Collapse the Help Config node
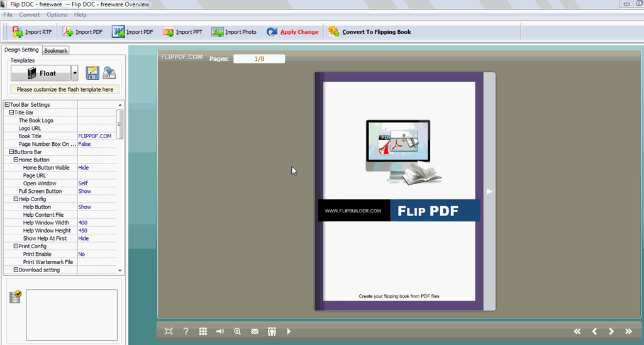Screen dimensions: 644x345 click(16, 199)
